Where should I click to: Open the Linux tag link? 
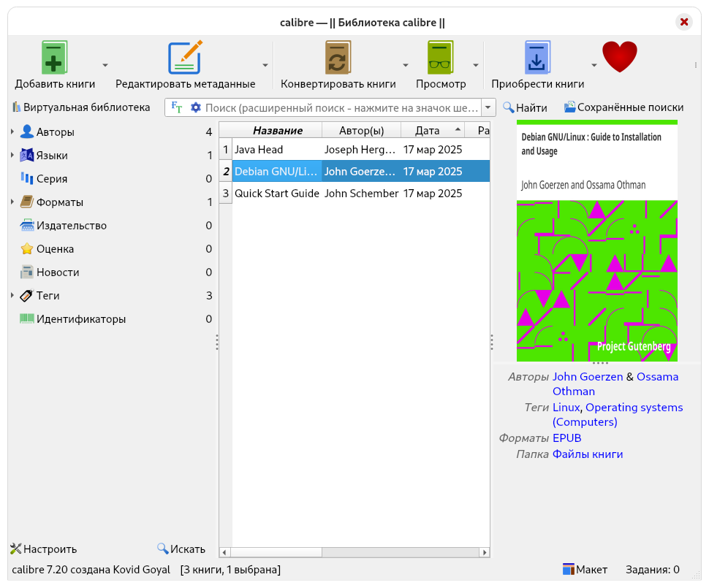click(566, 407)
